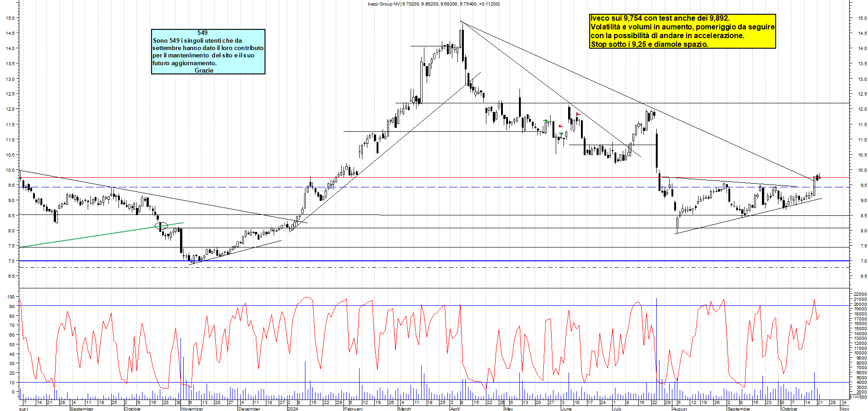
Task: Click the 'June' label on the date axis
Action: click(x=567, y=409)
